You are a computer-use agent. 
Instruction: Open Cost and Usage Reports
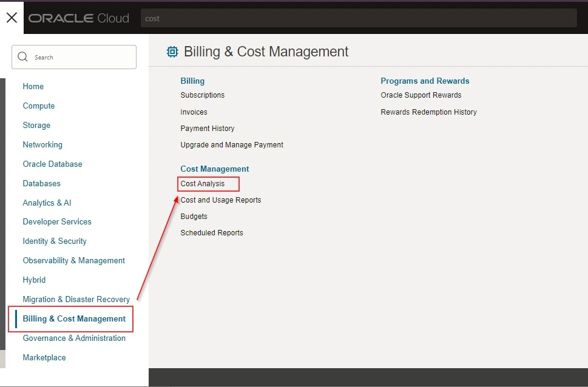tap(221, 200)
